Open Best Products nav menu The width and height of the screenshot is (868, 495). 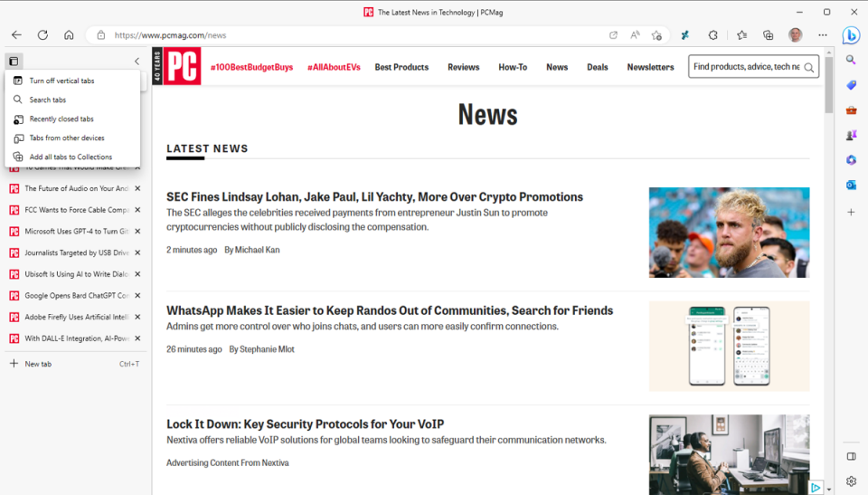401,67
